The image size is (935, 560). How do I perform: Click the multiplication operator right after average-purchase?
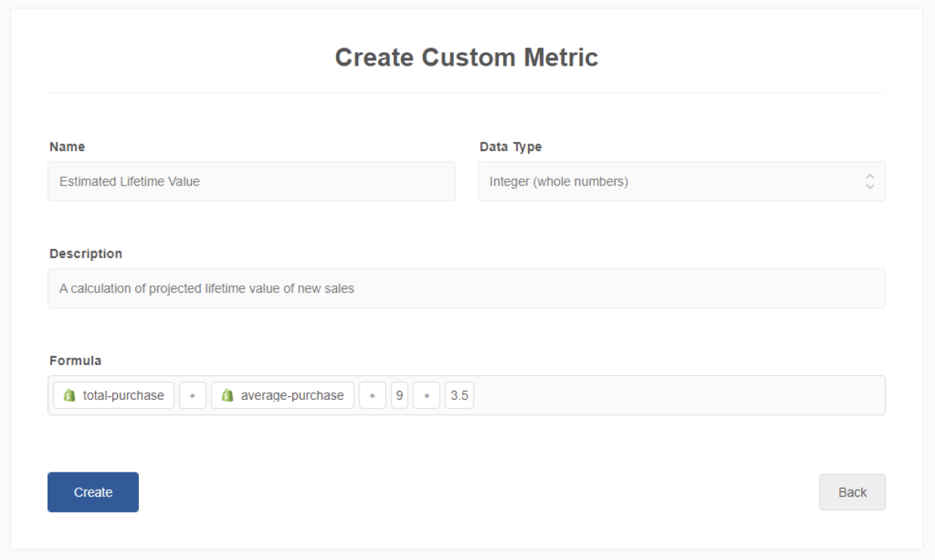click(x=372, y=395)
